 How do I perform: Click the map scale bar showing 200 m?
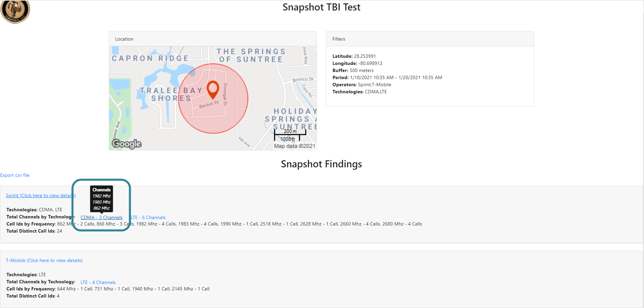point(290,135)
